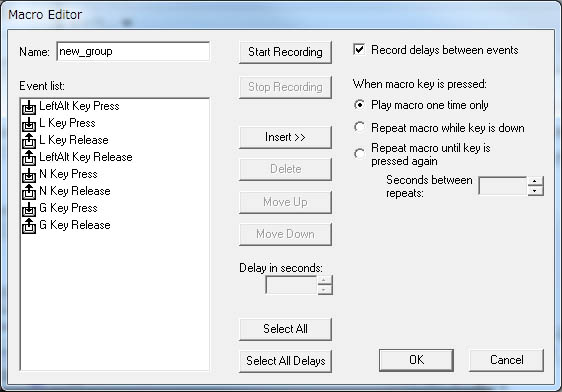Screen dimensions: 562x392
Task: Select Repeat macro until key is pressed again
Action: pos(359,154)
